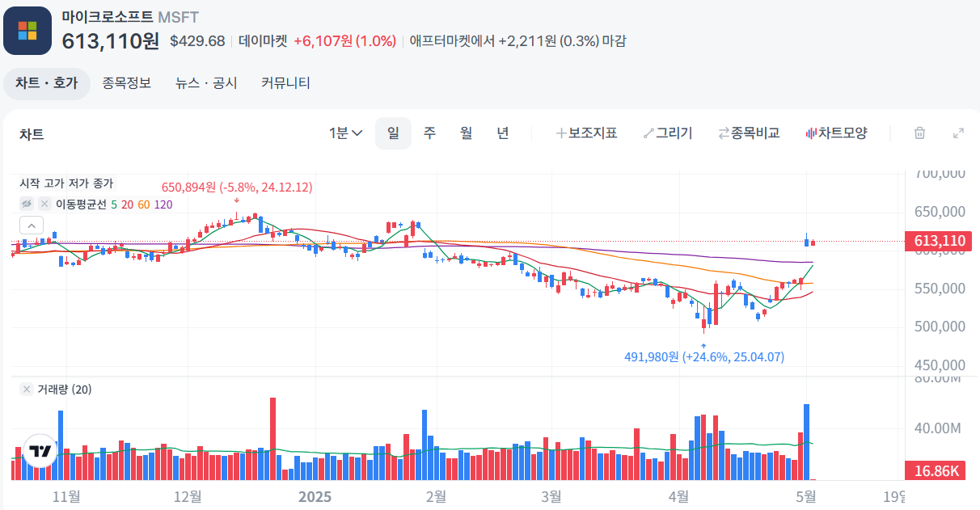This screenshot has height=510, width=980.
Task: Collapse the legend with the chevron button
Action: (32, 225)
